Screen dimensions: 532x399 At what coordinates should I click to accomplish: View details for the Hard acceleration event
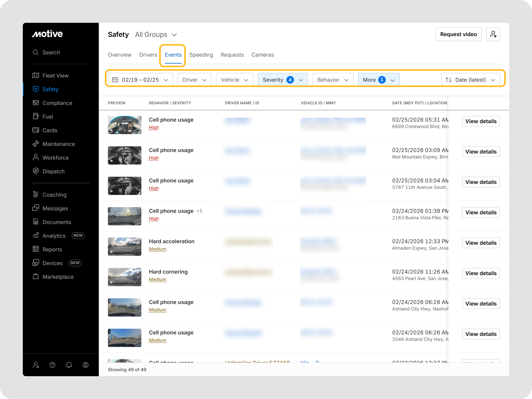(x=481, y=243)
